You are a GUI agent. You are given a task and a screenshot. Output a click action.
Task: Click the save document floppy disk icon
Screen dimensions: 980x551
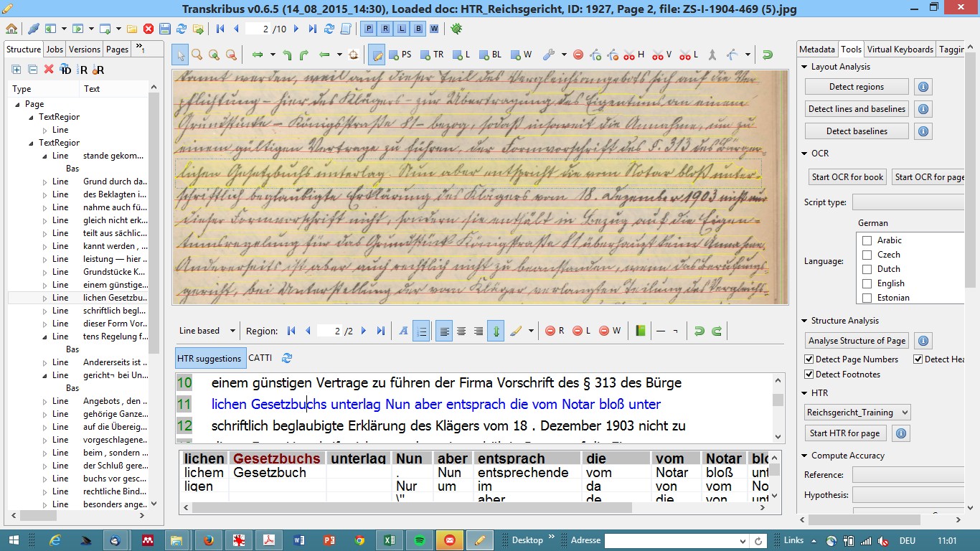pos(164,29)
